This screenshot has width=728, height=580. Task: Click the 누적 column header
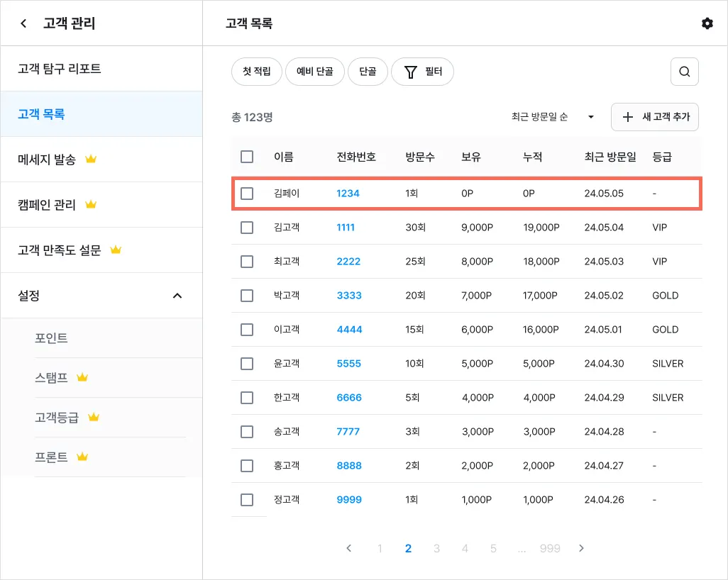pos(532,157)
